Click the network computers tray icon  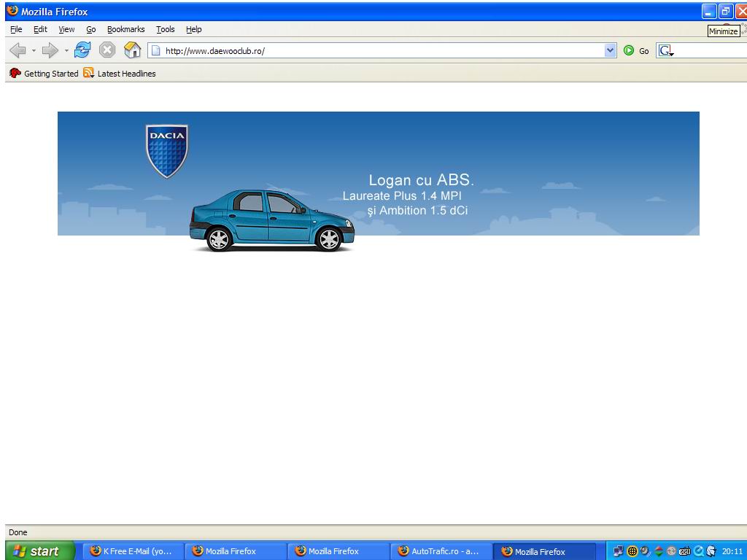(618, 551)
